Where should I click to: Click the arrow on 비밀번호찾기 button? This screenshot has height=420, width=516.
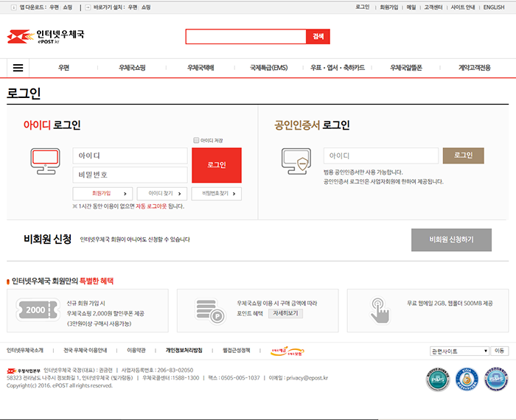234,194
